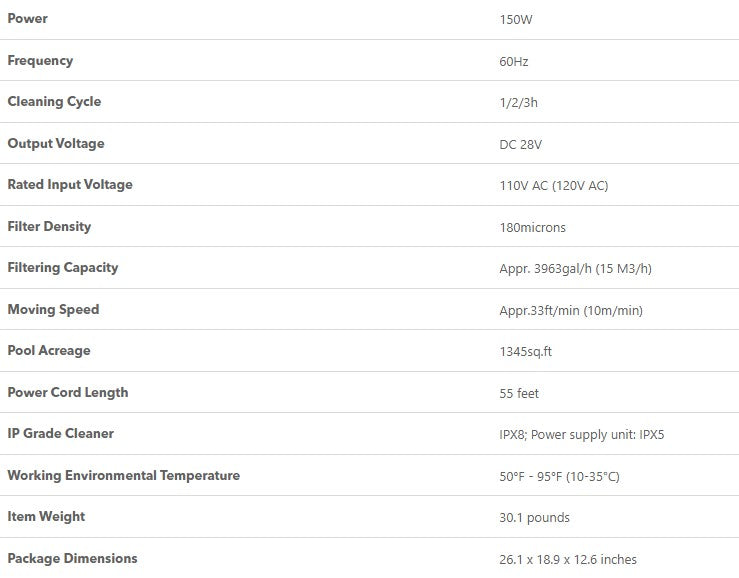The height and width of the screenshot is (578, 739).
Task: Select the 1/2/3h cleaning cycle value
Action: point(518,103)
